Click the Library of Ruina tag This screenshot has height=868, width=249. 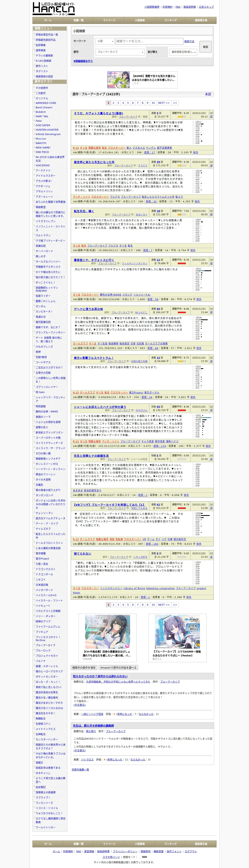pos(134,588)
